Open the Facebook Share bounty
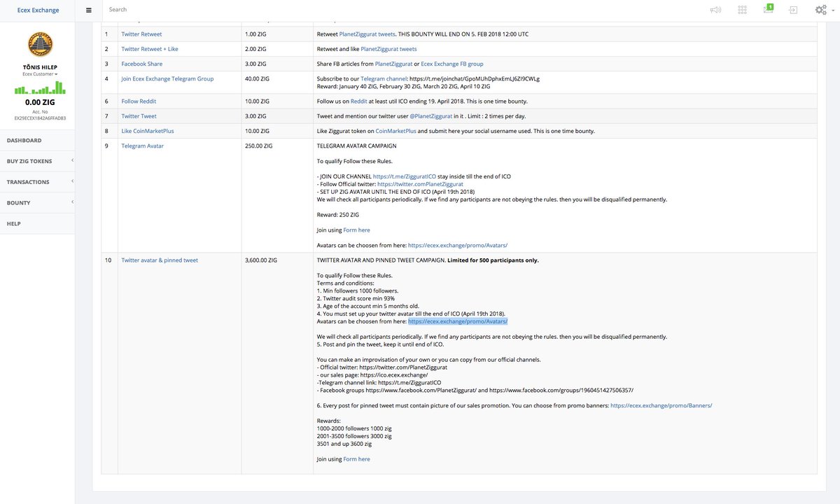 (x=142, y=64)
